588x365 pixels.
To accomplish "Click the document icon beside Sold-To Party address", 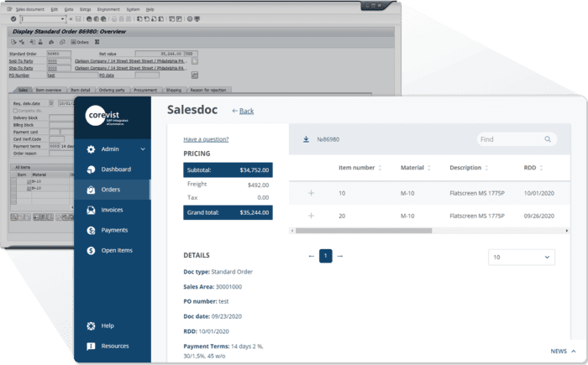I will tap(195, 60).
